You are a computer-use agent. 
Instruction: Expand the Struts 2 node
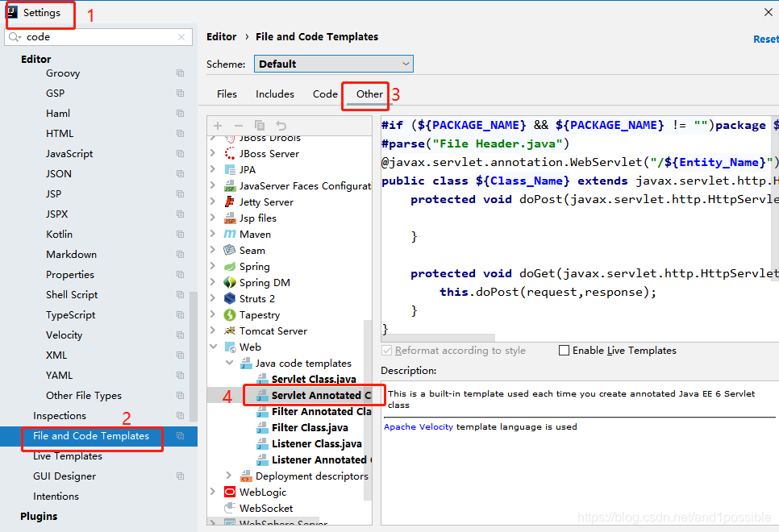tap(213, 298)
